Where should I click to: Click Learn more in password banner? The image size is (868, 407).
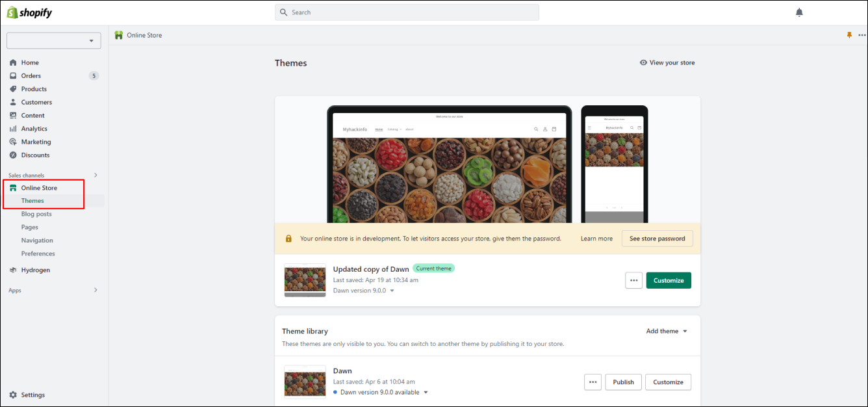pyautogui.click(x=596, y=239)
